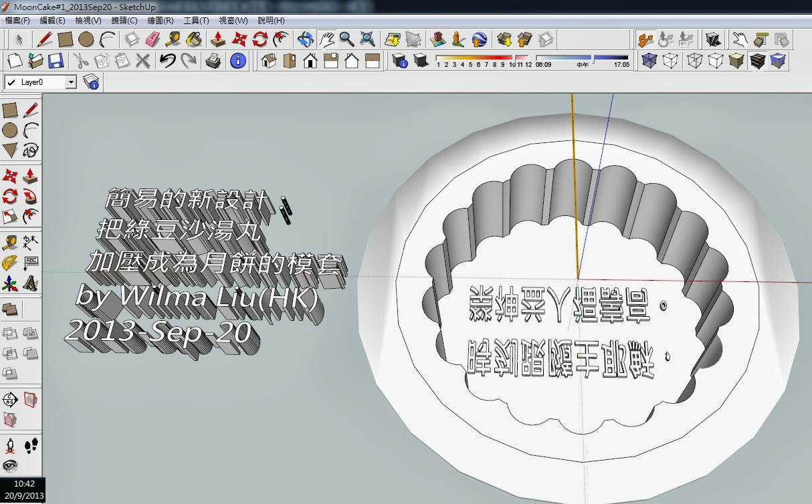Select the Line pencil tool in top toolbar
812x504 pixels.
[45, 39]
